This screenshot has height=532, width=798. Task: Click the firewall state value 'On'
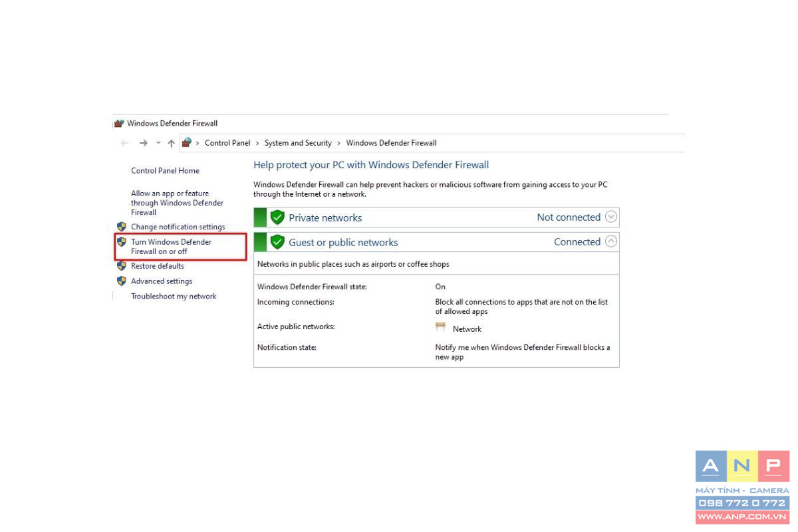click(x=440, y=287)
